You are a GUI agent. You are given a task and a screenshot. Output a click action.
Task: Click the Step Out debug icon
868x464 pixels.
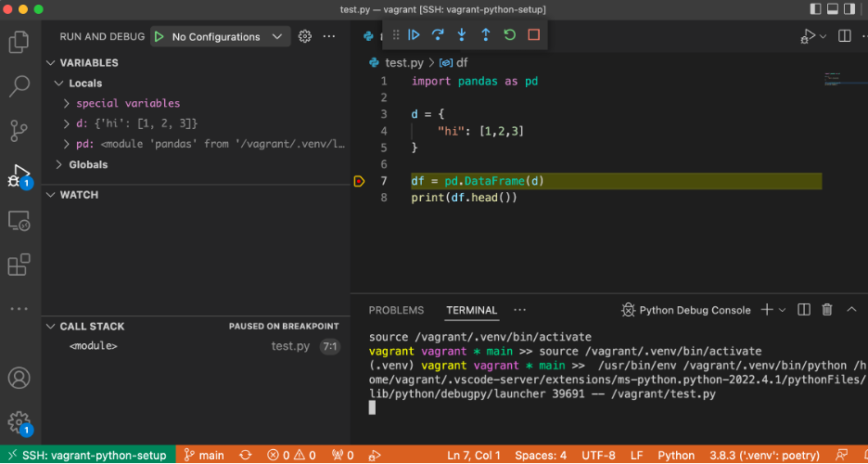(485, 35)
